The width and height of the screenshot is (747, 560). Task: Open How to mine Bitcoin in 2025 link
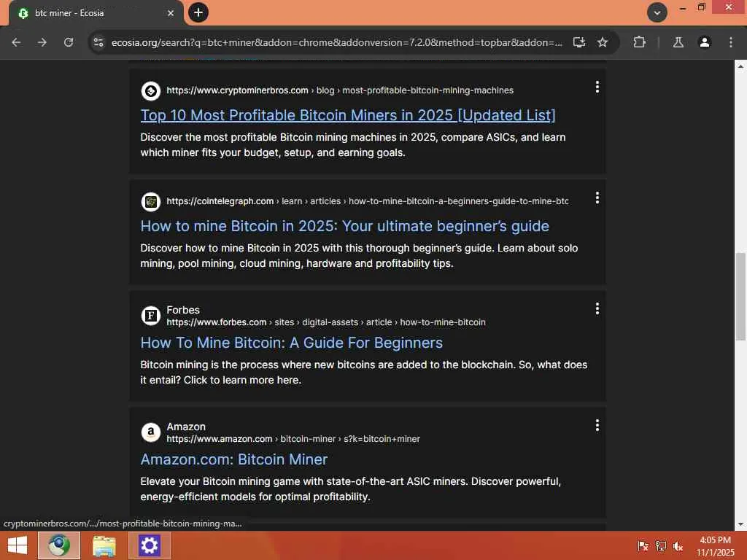[344, 226]
